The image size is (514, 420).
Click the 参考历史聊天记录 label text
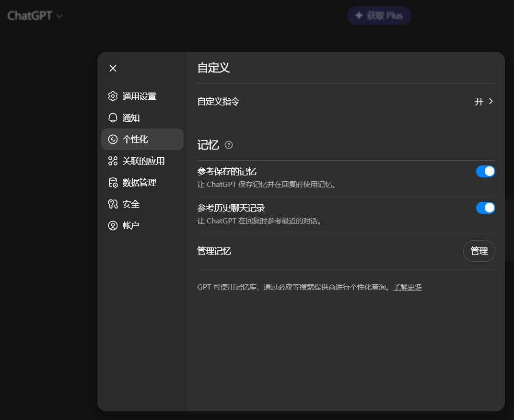click(231, 208)
